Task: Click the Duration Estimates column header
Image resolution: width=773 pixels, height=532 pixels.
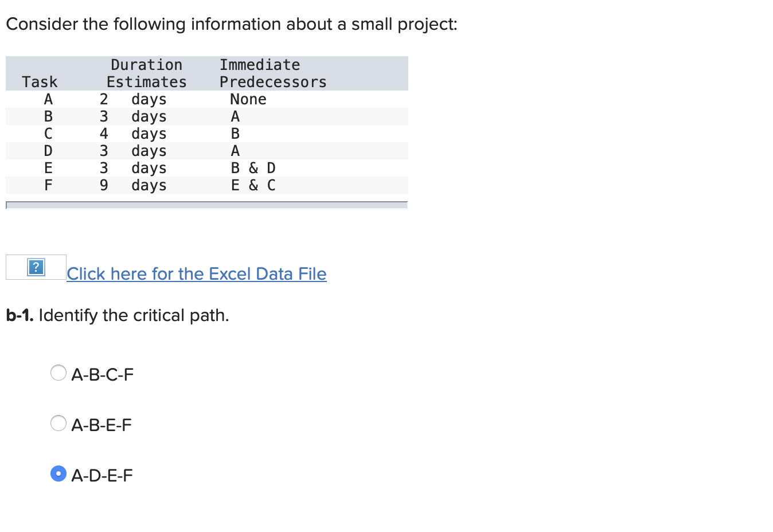Action: click(x=147, y=73)
